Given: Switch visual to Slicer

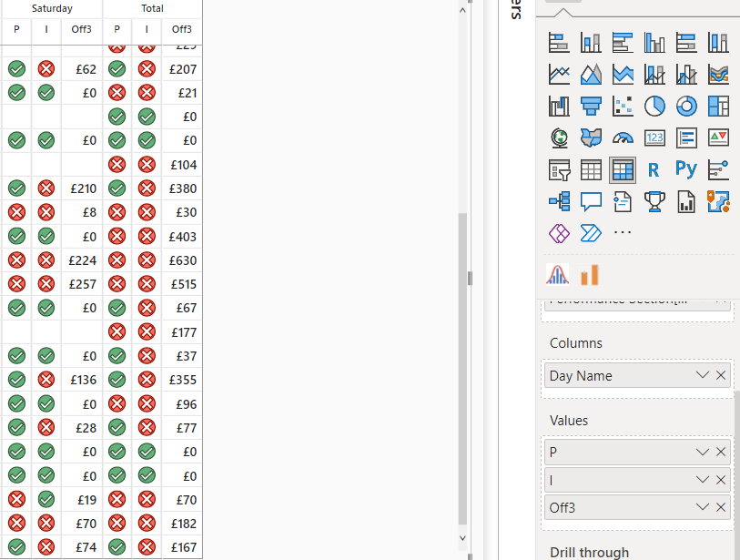Looking at the screenshot, I should (x=559, y=170).
